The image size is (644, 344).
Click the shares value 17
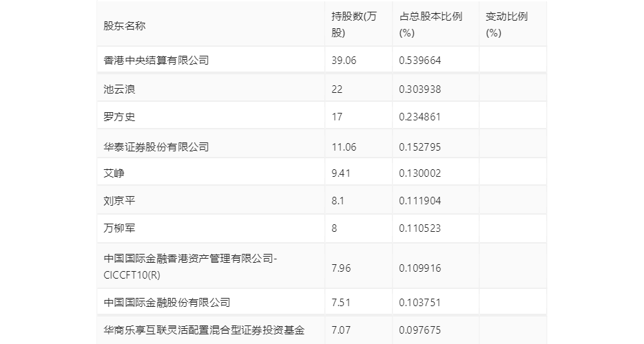point(337,117)
